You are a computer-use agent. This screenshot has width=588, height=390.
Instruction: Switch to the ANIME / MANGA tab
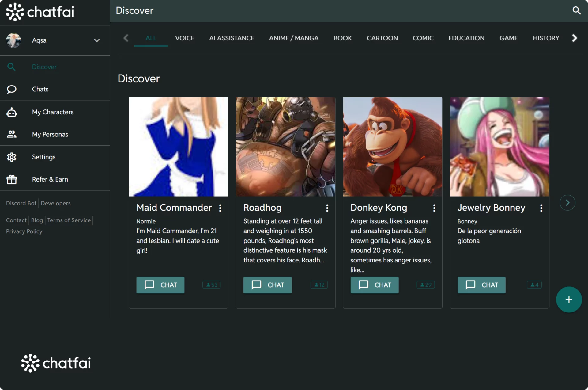(293, 38)
